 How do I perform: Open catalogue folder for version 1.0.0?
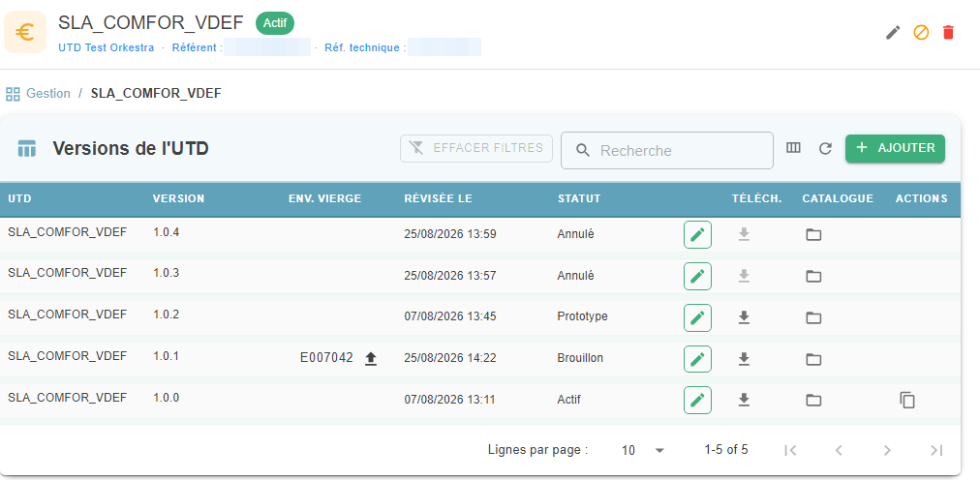click(x=813, y=400)
